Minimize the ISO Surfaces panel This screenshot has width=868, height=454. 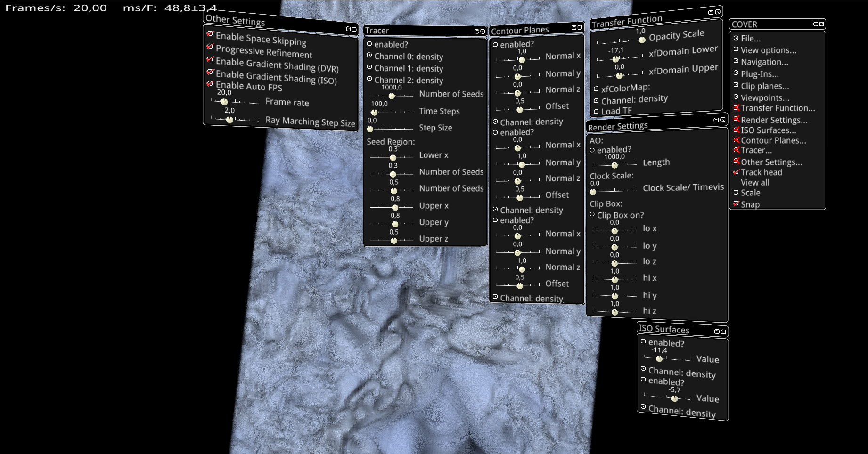click(717, 332)
